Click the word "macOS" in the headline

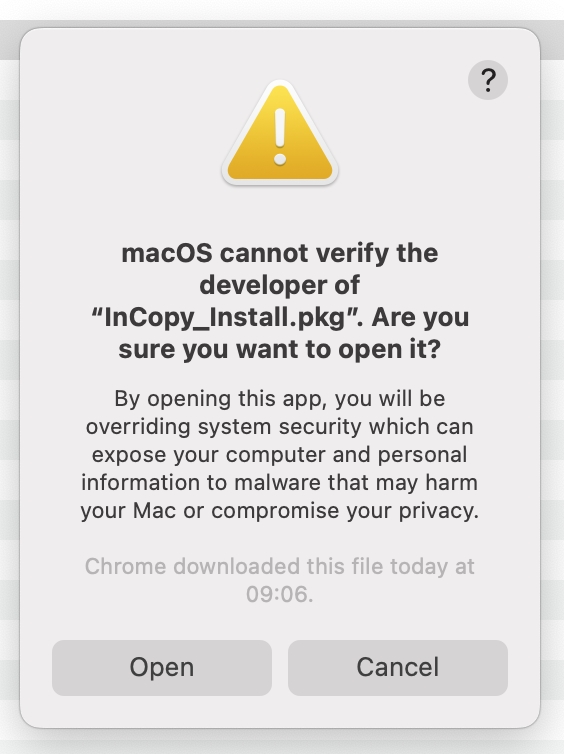167,253
